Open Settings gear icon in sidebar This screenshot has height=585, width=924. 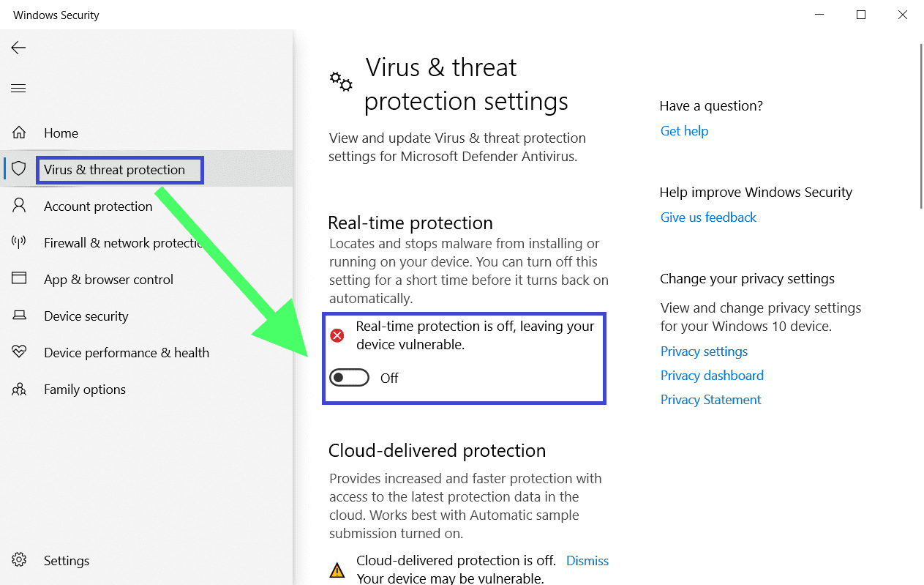(x=19, y=560)
